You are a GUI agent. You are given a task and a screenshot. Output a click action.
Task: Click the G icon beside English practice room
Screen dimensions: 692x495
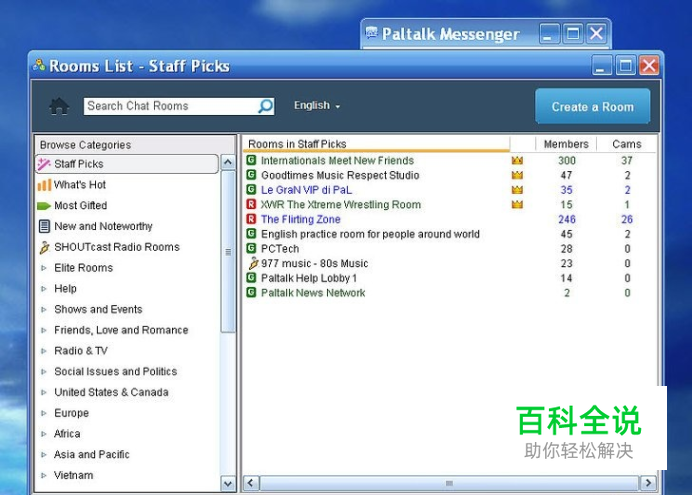pyautogui.click(x=251, y=233)
